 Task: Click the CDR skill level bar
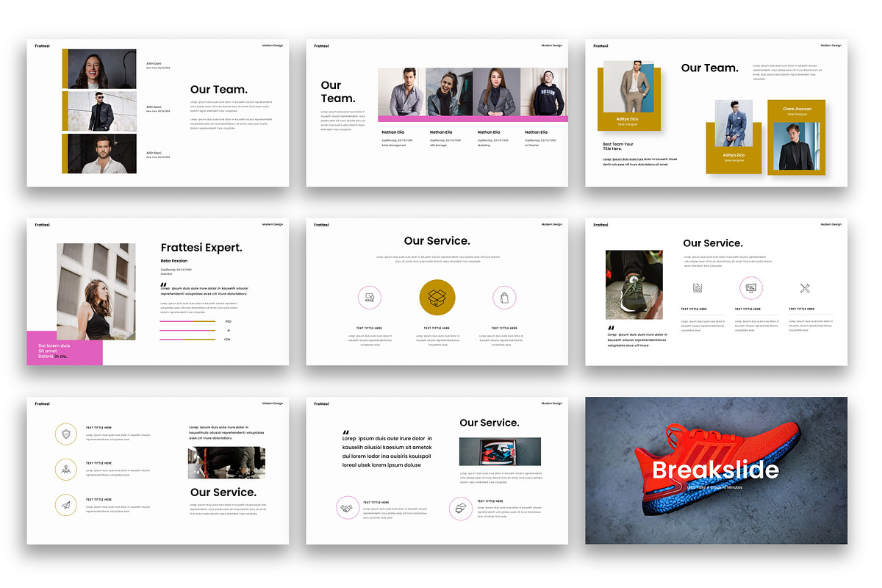(187, 340)
